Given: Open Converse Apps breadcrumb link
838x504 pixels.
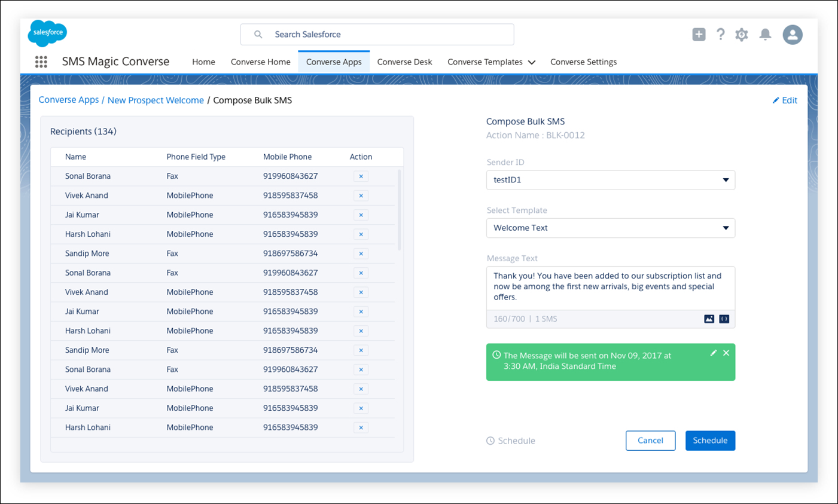Looking at the screenshot, I should click(69, 100).
